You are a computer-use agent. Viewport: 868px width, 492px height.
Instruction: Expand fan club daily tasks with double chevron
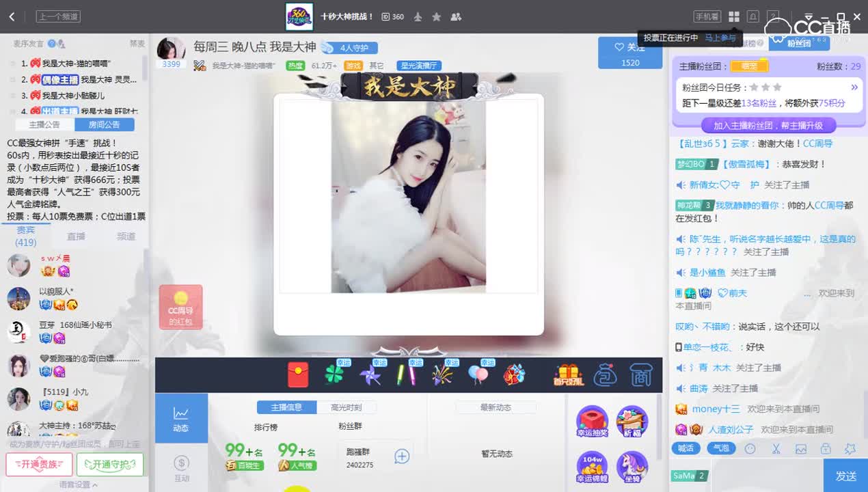(854, 87)
